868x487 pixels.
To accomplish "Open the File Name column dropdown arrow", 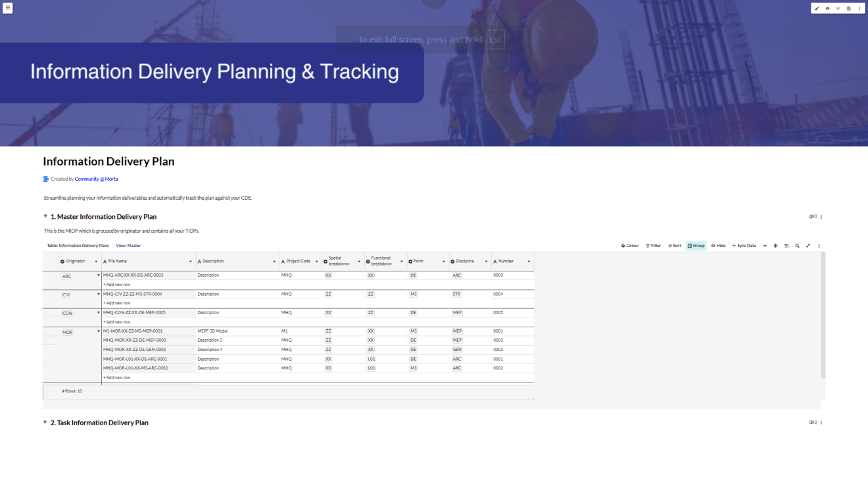I will click(191, 262).
